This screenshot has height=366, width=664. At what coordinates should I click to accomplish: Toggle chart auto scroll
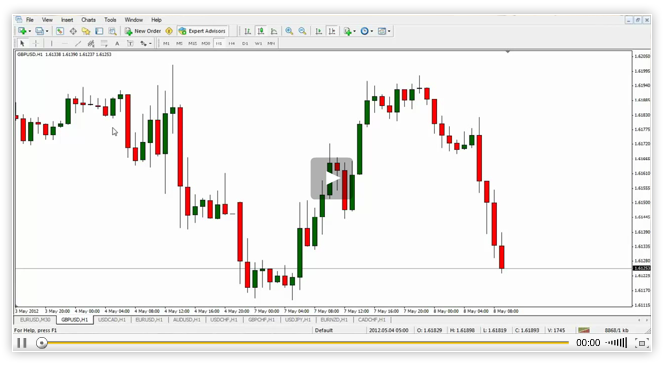[318, 31]
